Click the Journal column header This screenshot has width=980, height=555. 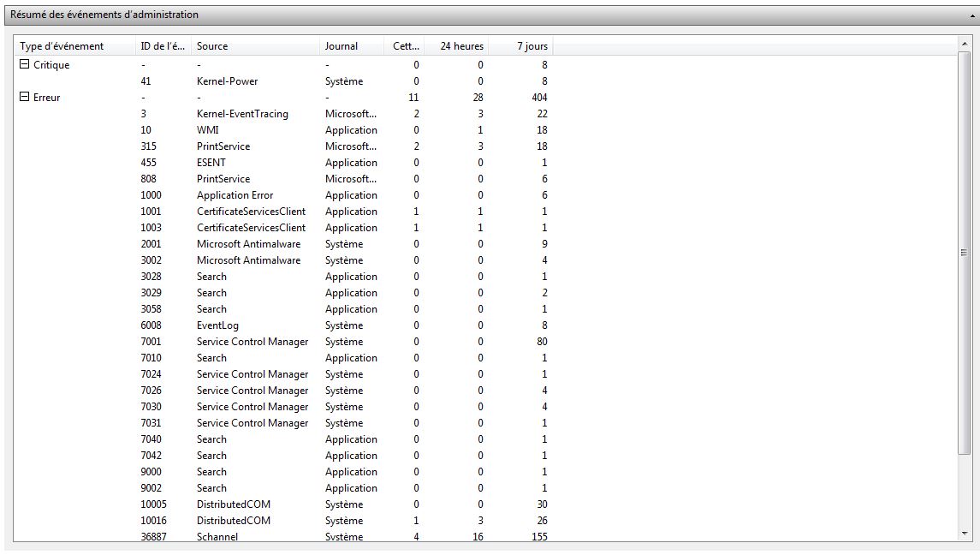coord(342,46)
